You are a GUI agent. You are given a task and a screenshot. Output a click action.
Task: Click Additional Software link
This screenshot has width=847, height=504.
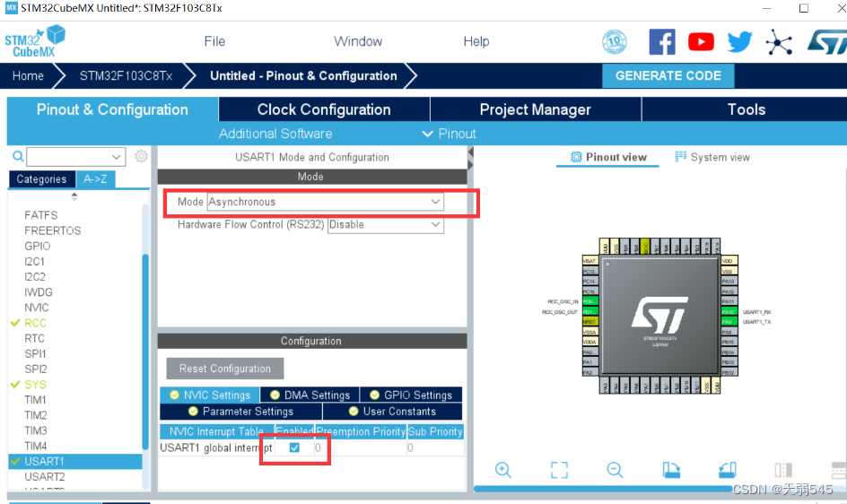point(275,134)
